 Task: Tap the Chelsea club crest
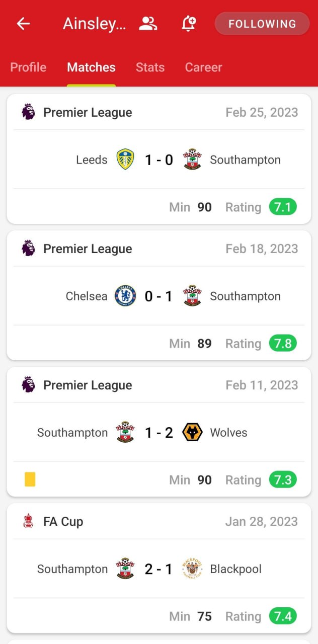[x=125, y=296]
